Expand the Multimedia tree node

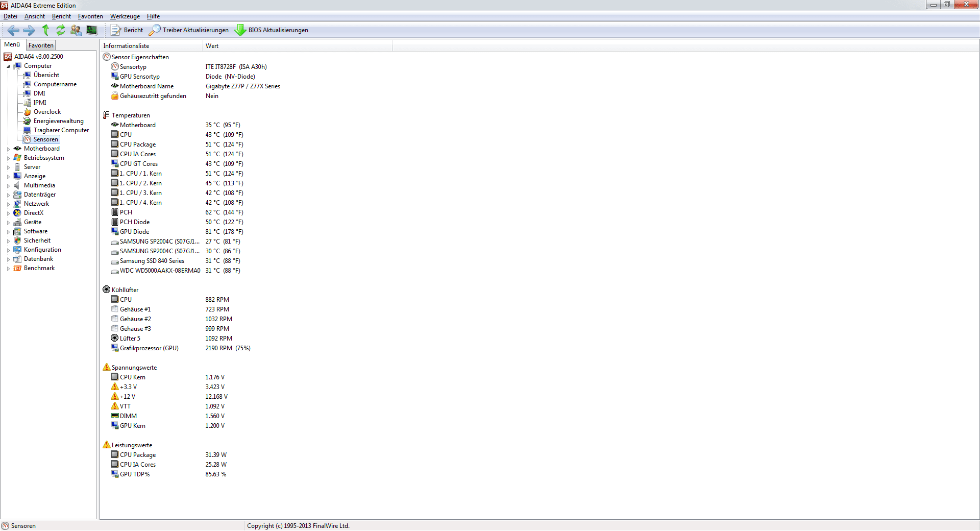click(8, 186)
